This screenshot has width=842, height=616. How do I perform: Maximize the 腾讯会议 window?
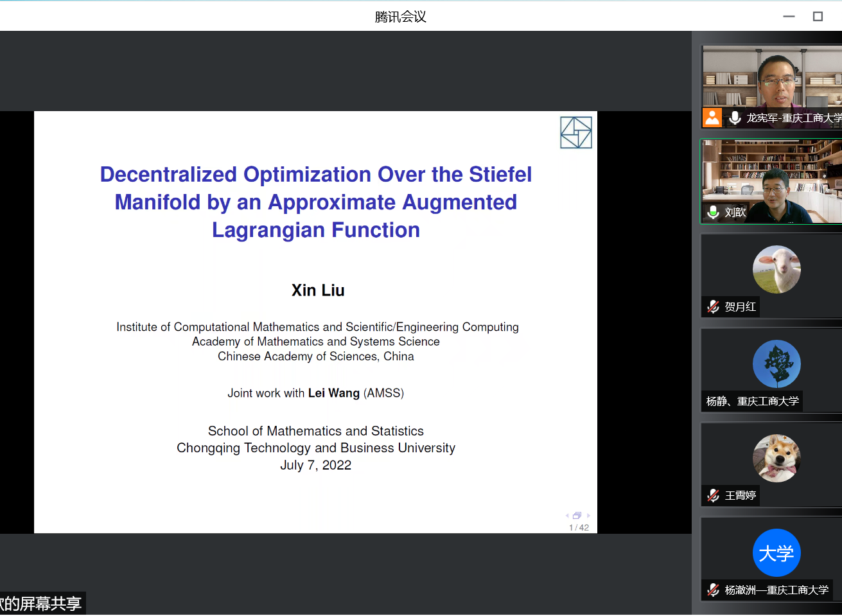click(x=818, y=17)
